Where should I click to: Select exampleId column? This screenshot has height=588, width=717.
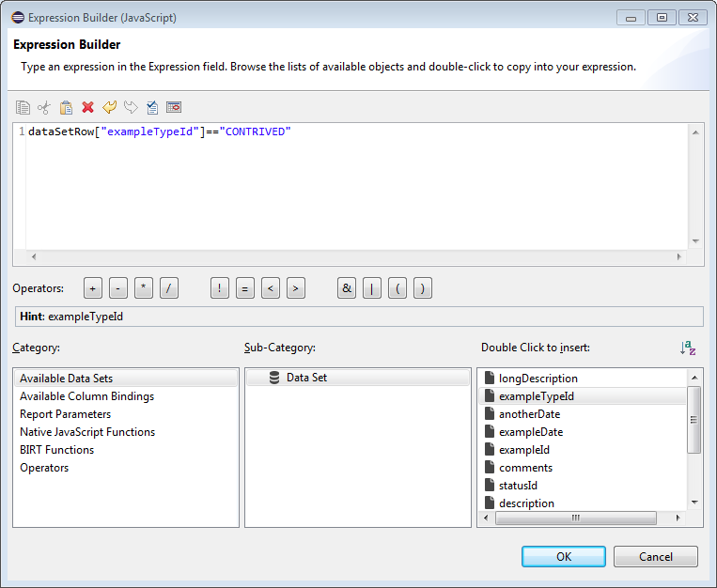pos(524,450)
